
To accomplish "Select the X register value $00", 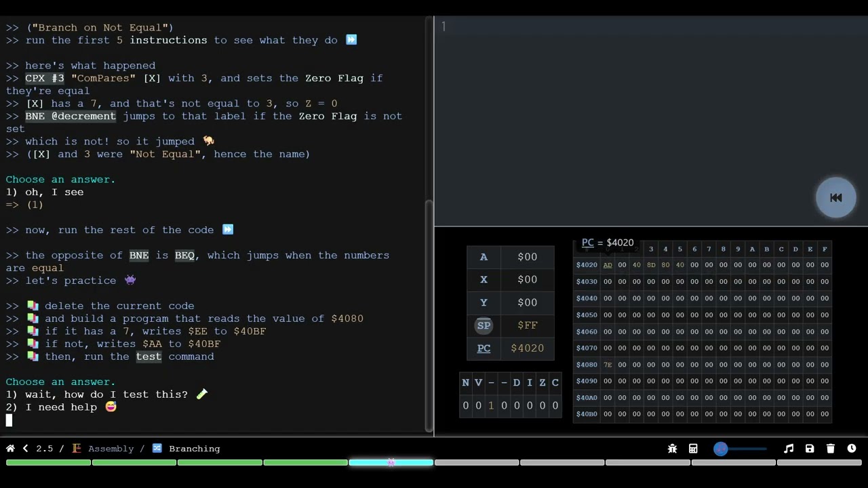I will tap(527, 280).
